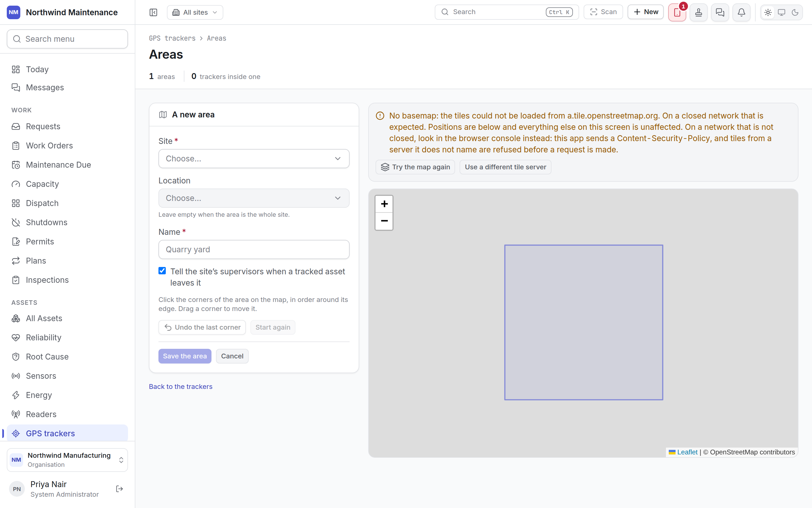Open Today in the sidebar
812x508 pixels.
[67, 69]
